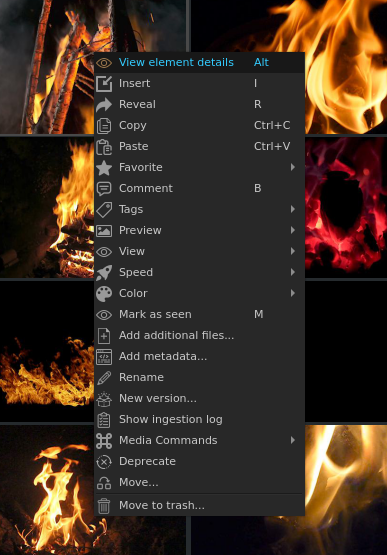Select Move to trash...

point(199,505)
